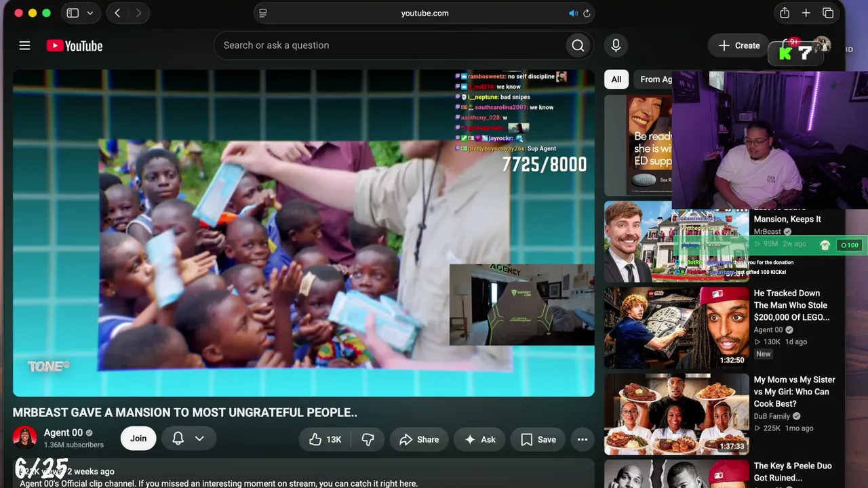The image size is (868, 488).
Task: Go back in Safari history
Action: (x=117, y=13)
